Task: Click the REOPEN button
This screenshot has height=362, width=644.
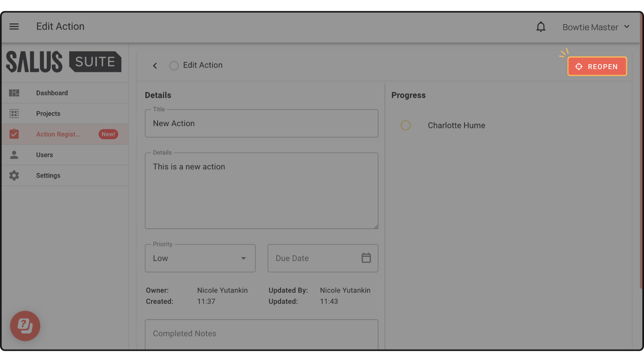Action: tap(597, 66)
